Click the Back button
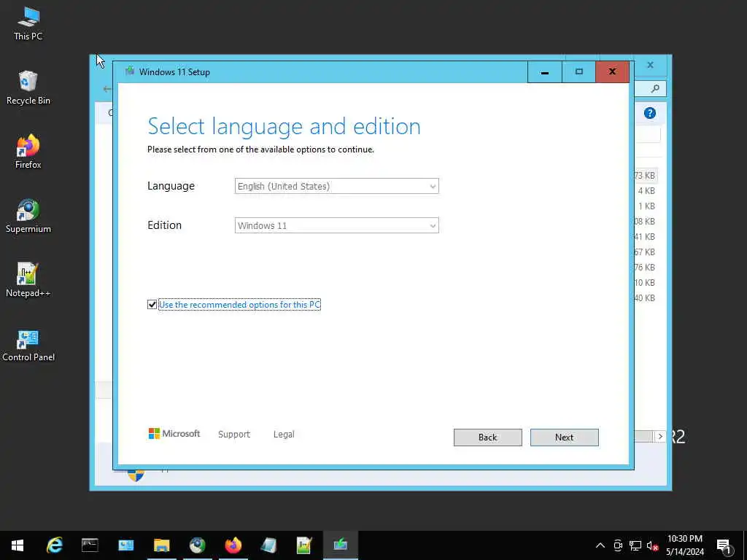The image size is (747, 560). coord(487,437)
